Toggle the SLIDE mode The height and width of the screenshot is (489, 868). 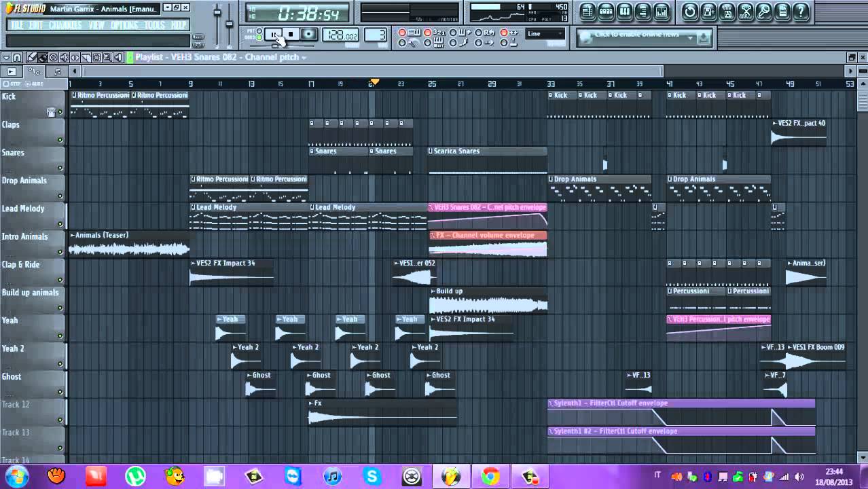tap(35, 84)
